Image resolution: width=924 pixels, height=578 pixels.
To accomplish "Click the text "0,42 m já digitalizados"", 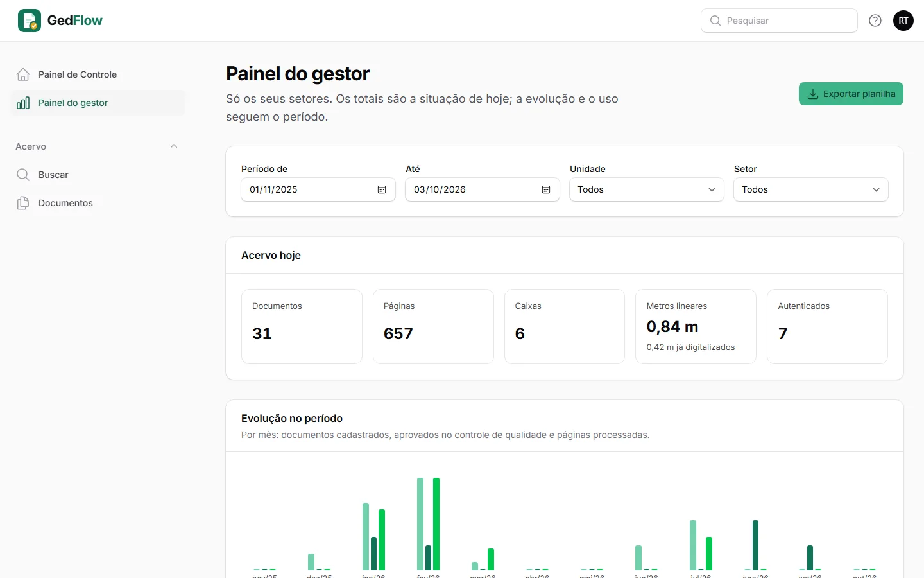I will 691,347.
